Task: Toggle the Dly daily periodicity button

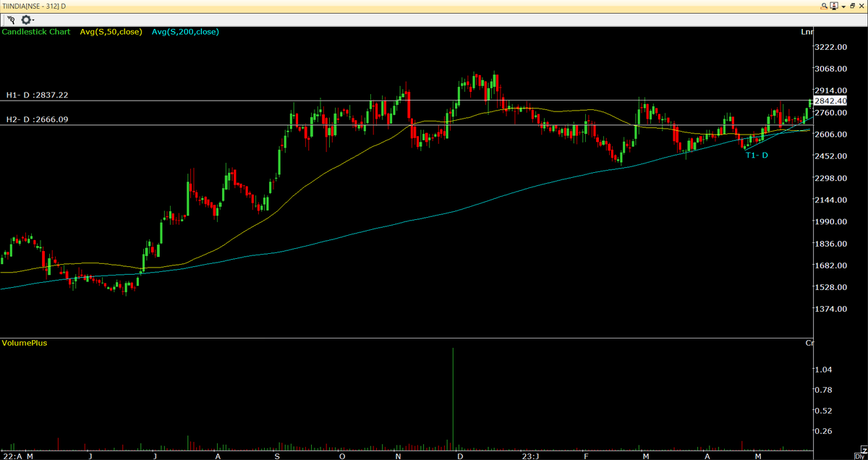Action: tap(859, 456)
